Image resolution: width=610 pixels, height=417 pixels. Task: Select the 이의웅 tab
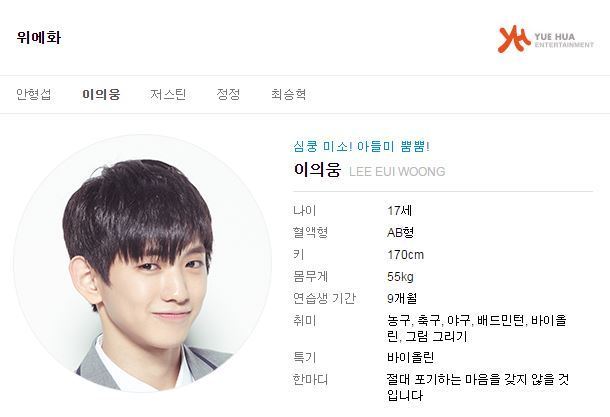[x=101, y=95]
